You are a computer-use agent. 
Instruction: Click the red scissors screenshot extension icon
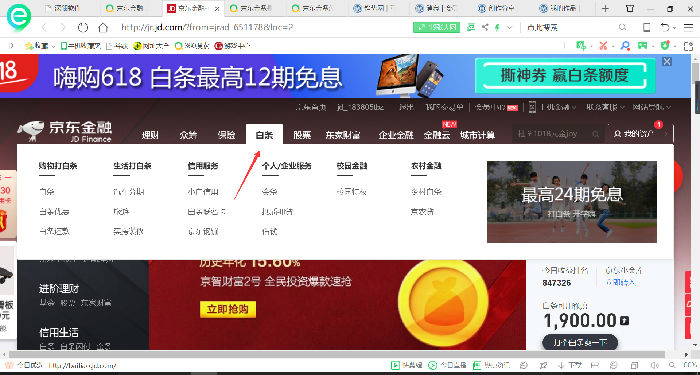(604, 46)
